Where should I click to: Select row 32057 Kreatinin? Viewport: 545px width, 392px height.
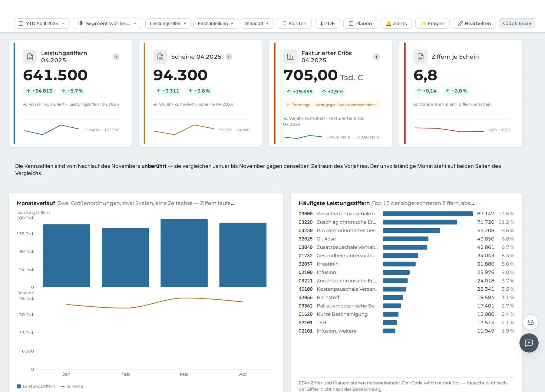pyautogui.click(x=406, y=264)
